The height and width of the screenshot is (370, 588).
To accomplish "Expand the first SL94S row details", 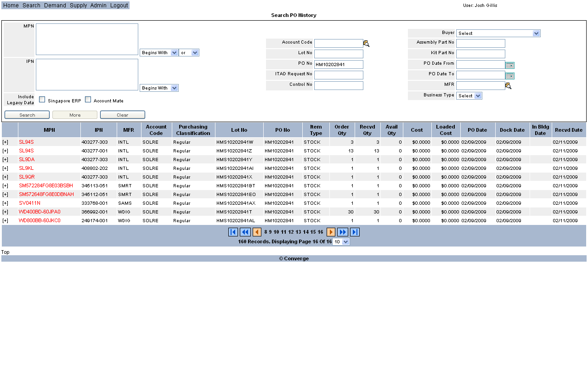I will [5, 142].
